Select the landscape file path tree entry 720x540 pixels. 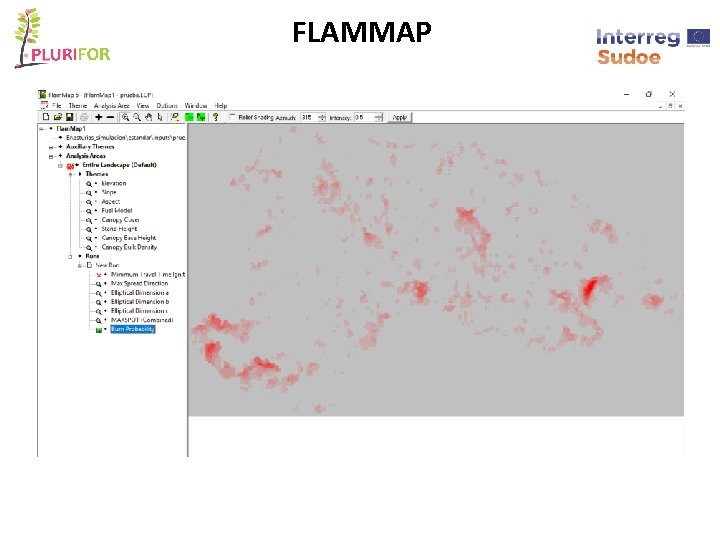click(x=125, y=138)
